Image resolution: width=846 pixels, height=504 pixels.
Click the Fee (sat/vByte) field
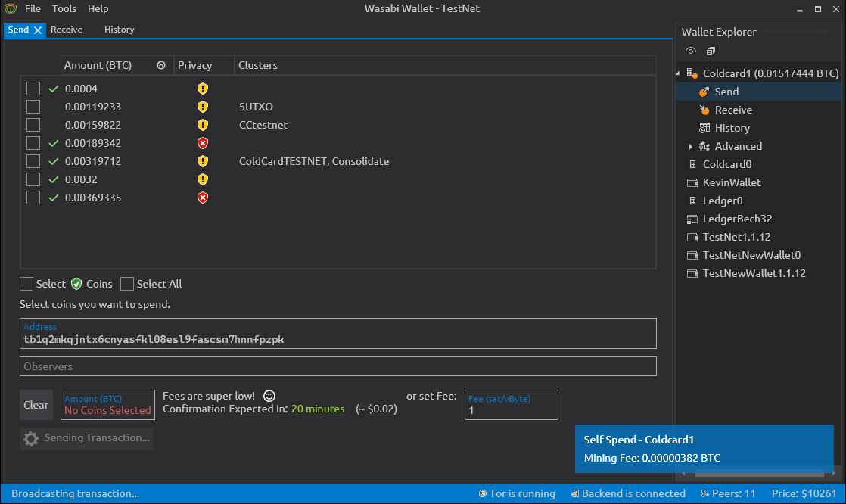click(x=511, y=405)
